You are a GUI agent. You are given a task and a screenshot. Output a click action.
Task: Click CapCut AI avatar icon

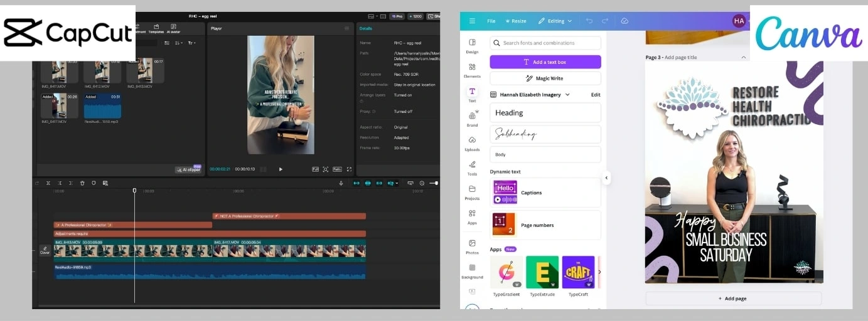point(173,29)
